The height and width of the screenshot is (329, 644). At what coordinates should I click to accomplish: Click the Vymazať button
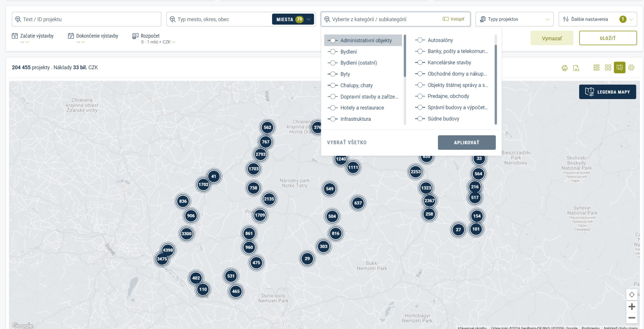(551, 38)
